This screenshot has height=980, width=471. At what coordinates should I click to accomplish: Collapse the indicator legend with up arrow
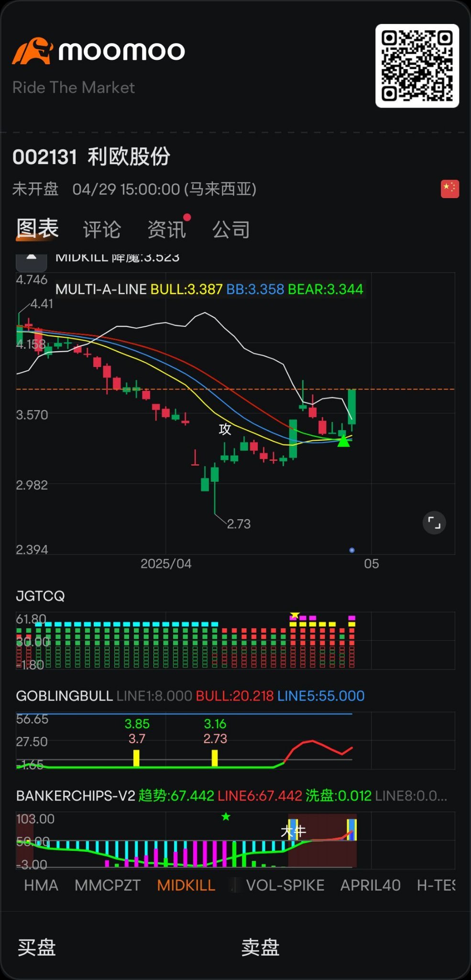[32, 258]
